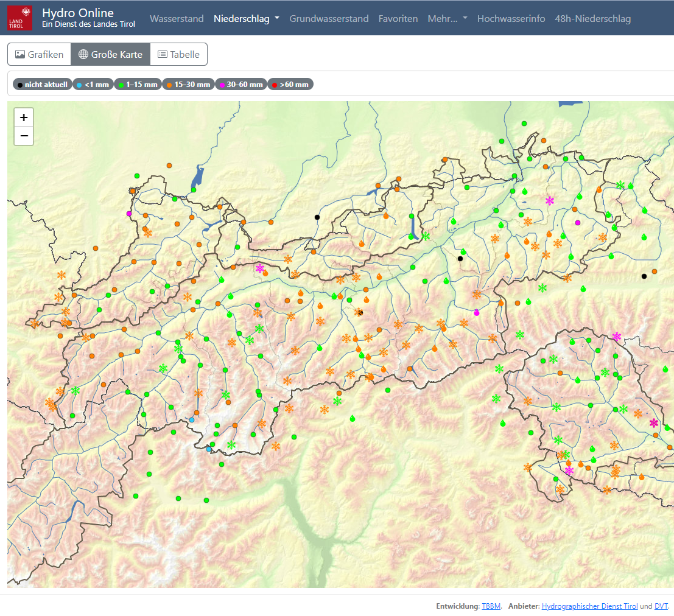Expand the Mehr... dropdown menu
674x616 pixels.
pos(447,19)
